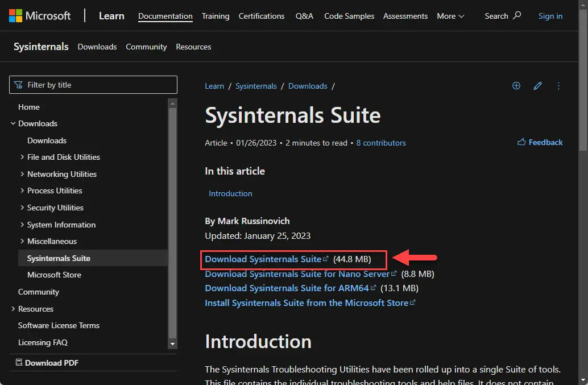588x385 pixels.
Task: Click the external-link icon after Microsoft Store link
Action: click(412, 303)
